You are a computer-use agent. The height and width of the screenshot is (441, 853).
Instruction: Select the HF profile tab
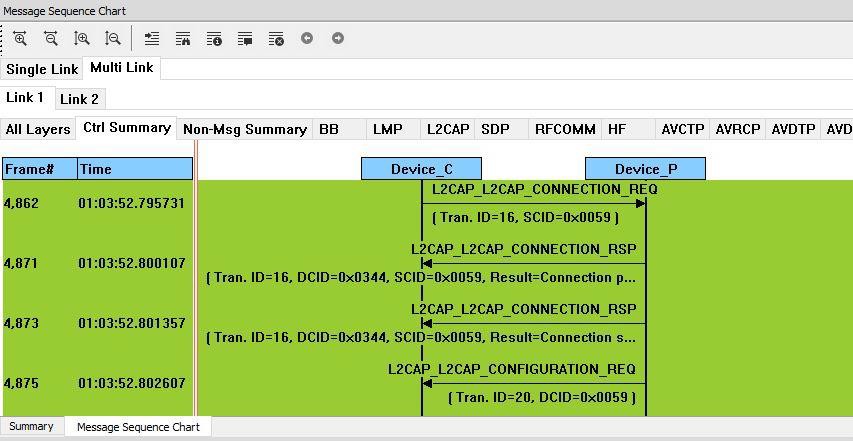coord(628,129)
